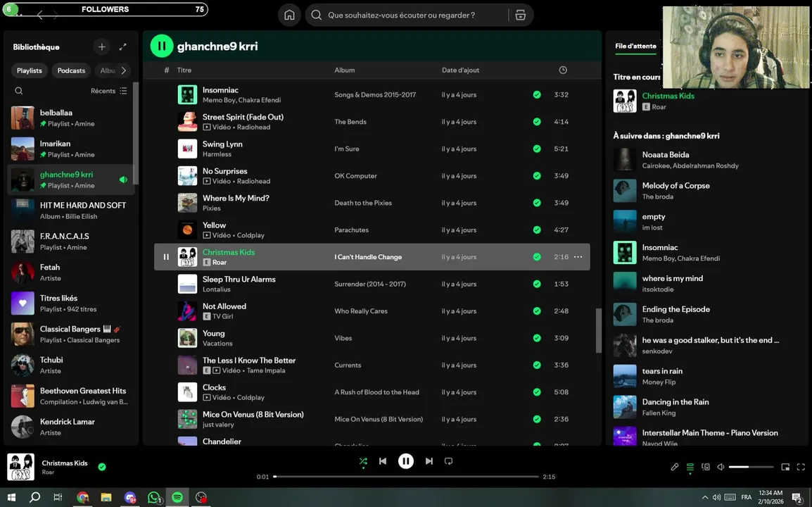The image size is (812, 507).
Task: Open the Titres likés playlist
Action: coord(71,303)
